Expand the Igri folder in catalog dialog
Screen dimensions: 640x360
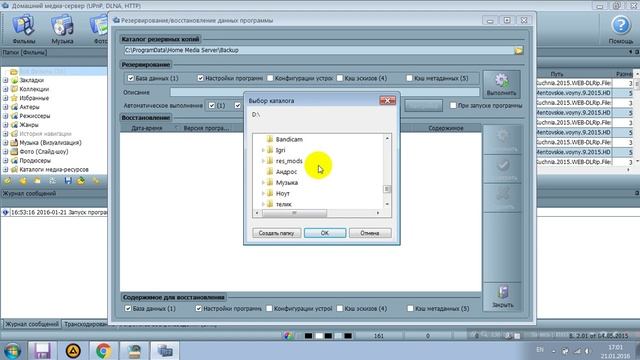click(x=263, y=150)
